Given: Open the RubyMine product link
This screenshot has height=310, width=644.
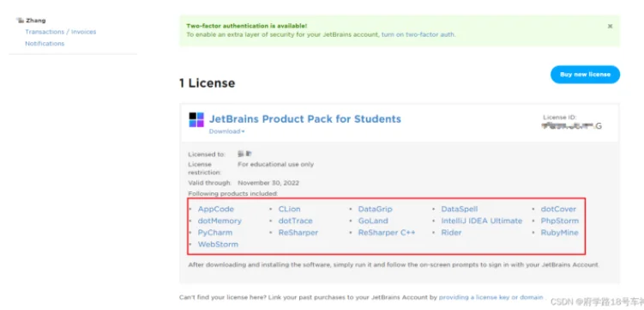Looking at the screenshot, I should point(559,233).
